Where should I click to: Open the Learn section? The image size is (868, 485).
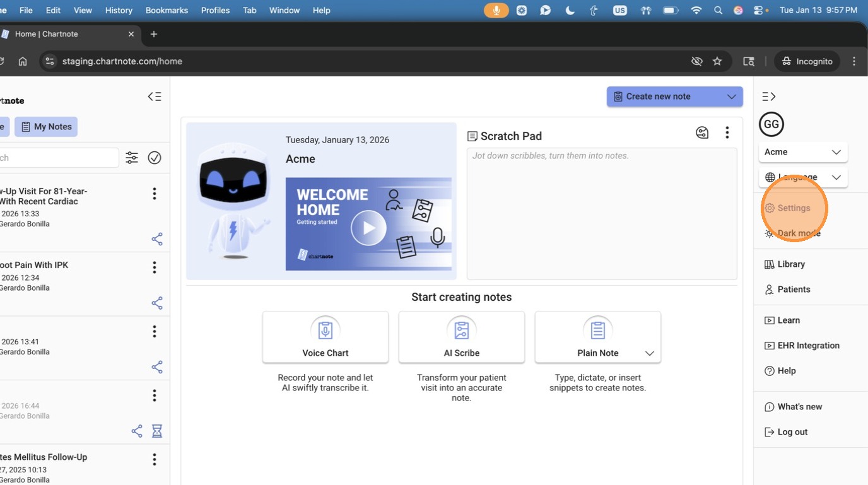pos(782,320)
